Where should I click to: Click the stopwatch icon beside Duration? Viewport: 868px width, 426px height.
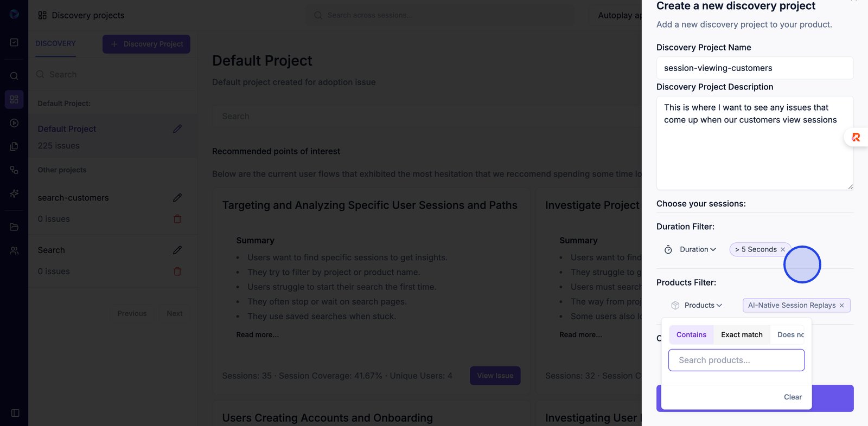668,250
